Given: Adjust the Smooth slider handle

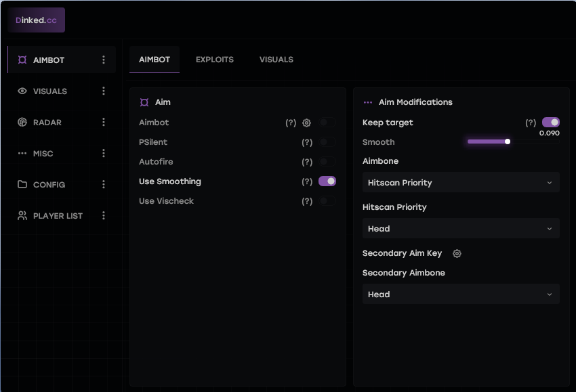Looking at the screenshot, I should [x=508, y=141].
